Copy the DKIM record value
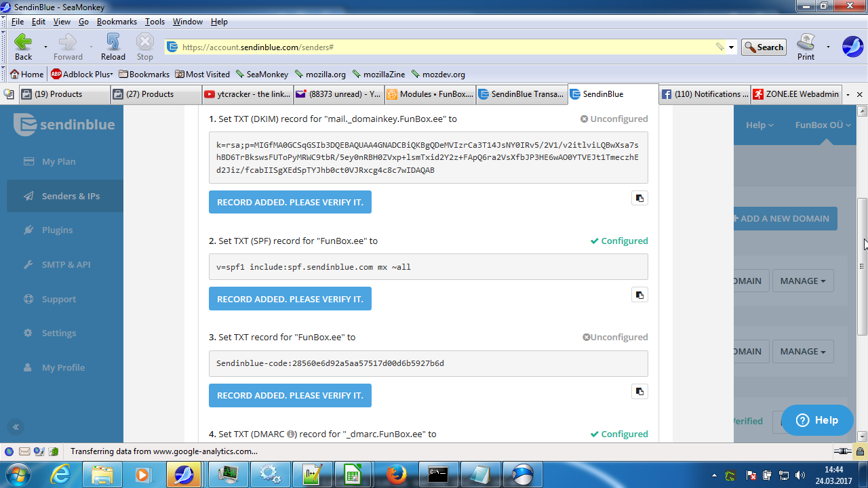This screenshot has height=488, width=868. (639, 198)
